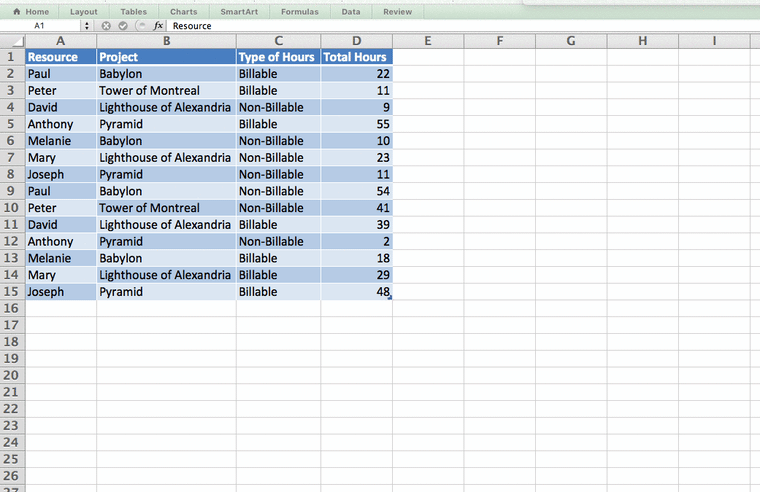Click the cell with value 55
Image resolution: width=760 pixels, height=492 pixels.
[x=356, y=124]
